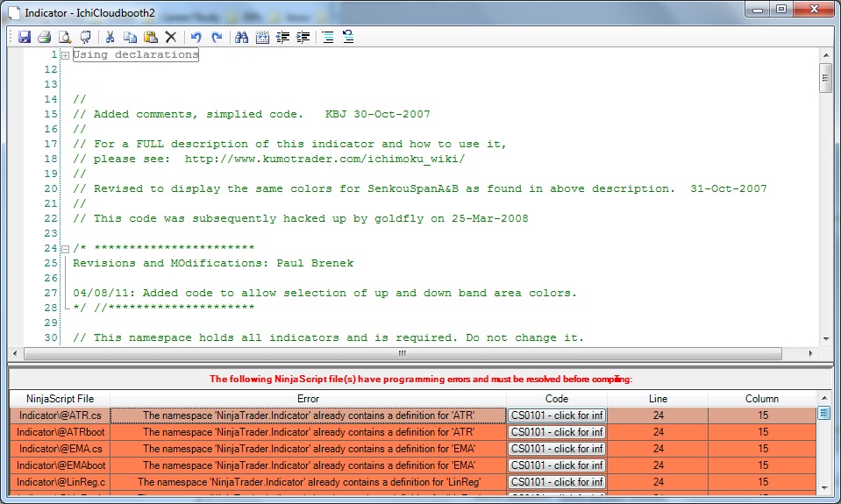
Task: Click the error list scrollbar thumb
Action: pos(824,413)
